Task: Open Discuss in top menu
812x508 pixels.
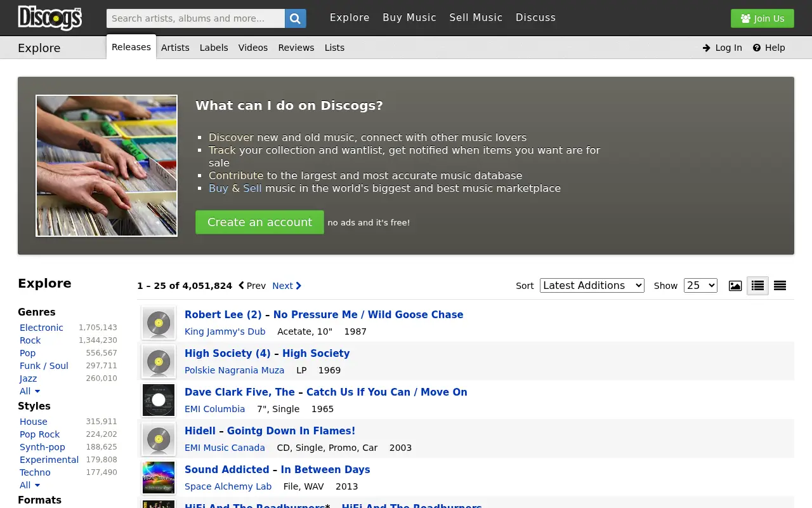Action: click(x=535, y=18)
